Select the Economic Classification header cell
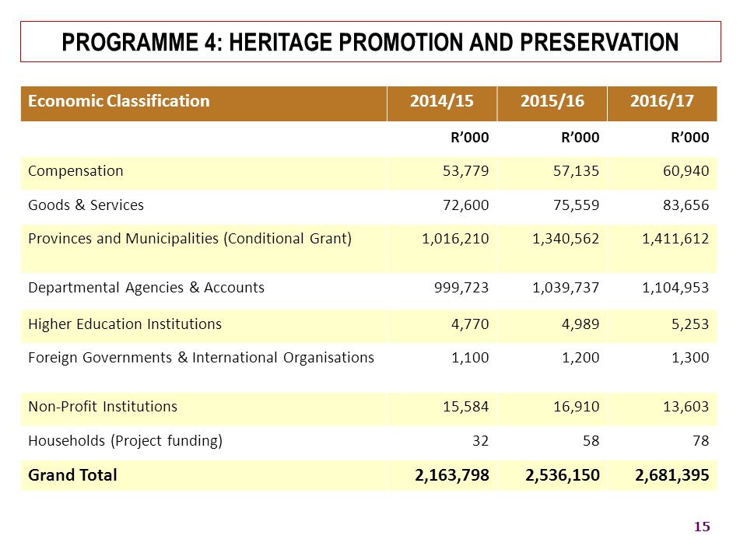The image size is (747, 560). (x=204, y=103)
